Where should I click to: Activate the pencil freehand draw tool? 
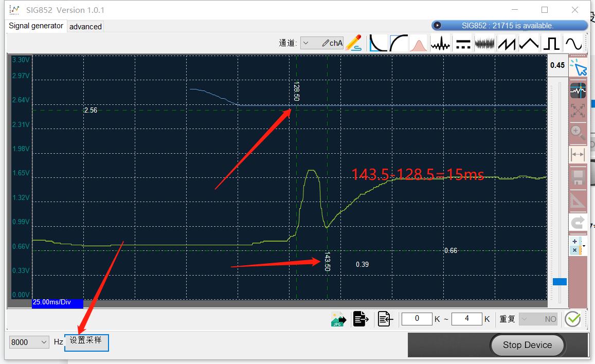(x=353, y=43)
